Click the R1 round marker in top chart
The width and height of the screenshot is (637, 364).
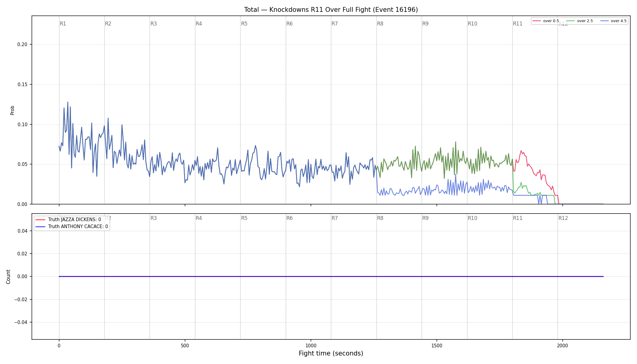point(63,24)
